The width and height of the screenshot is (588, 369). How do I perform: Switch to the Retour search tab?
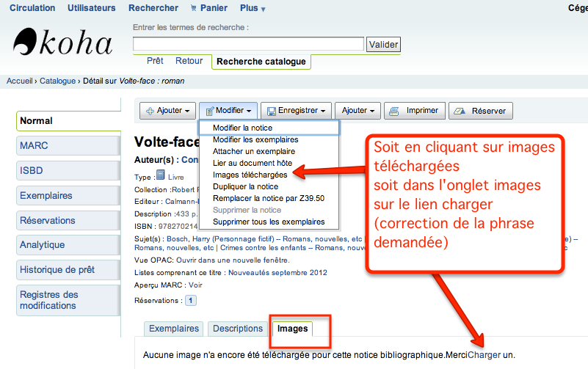[x=189, y=61]
